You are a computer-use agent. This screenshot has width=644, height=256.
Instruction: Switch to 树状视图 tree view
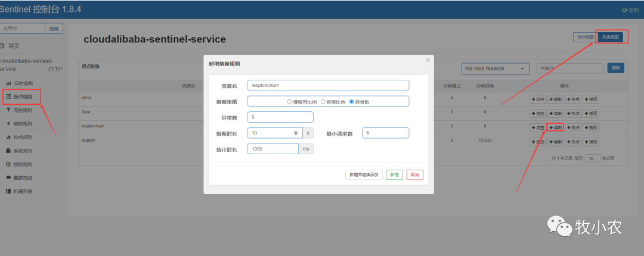point(586,37)
